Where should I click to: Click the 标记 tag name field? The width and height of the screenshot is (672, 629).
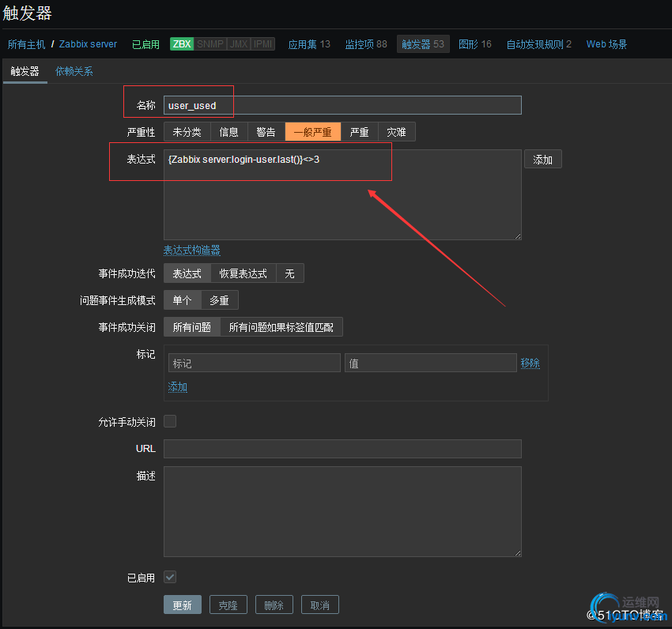[x=254, y=363]
